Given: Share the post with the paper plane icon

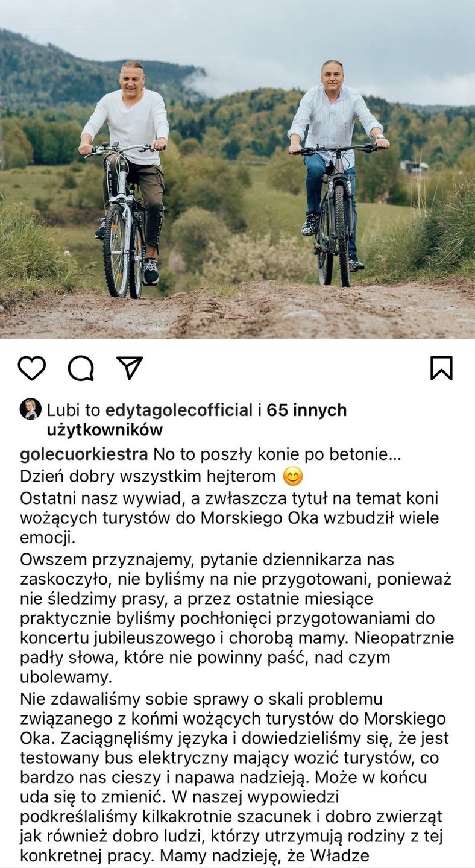Looking at the screenshot, I should point(130,368).
